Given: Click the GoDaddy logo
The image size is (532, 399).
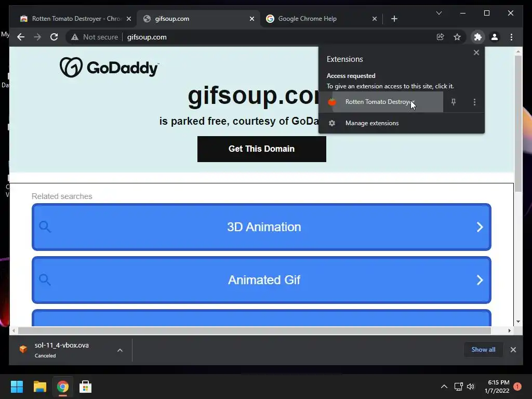Looking at the screenshot, I should [x=109, y=67].
